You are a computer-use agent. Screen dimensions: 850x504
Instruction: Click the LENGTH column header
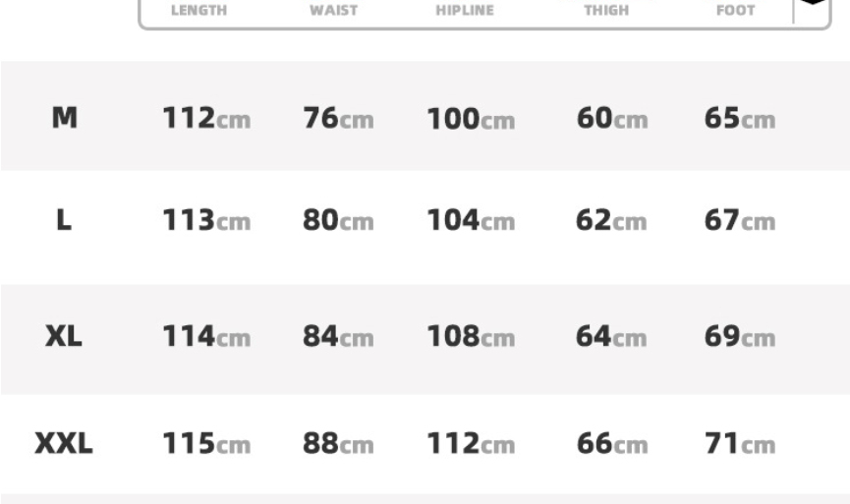[198, 10]
